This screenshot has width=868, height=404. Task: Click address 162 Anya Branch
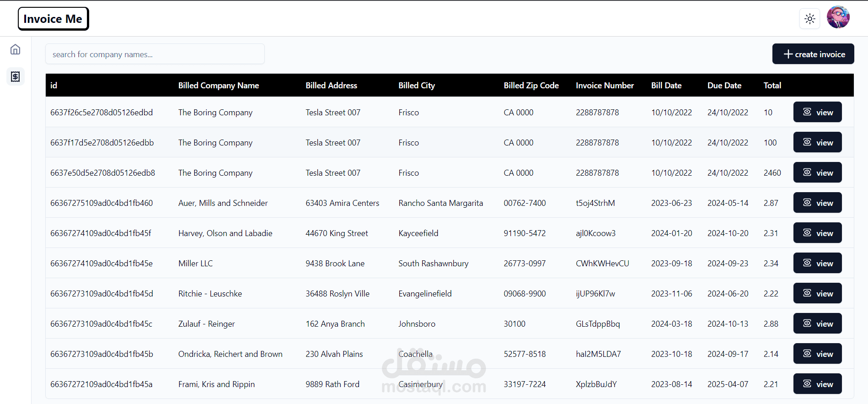click(x=335, y=324)
